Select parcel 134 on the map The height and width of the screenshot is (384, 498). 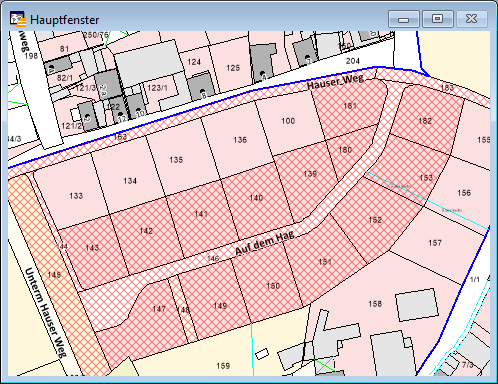click(130, 181)
